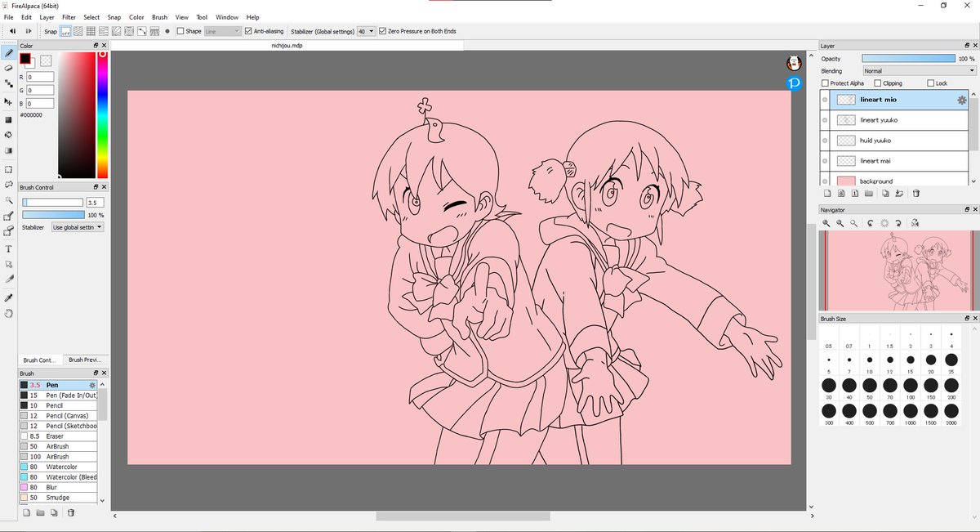Choose the Smudge brush

(58, 498)
